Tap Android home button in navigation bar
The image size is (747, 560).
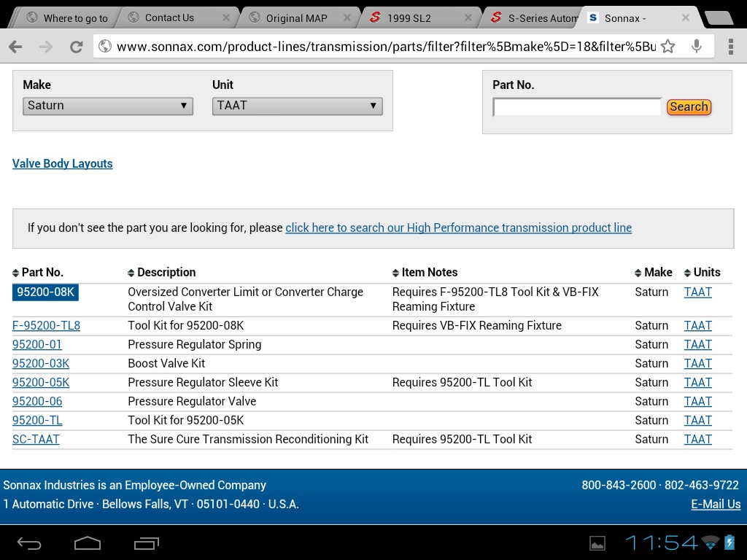click(x=88, y=542)
